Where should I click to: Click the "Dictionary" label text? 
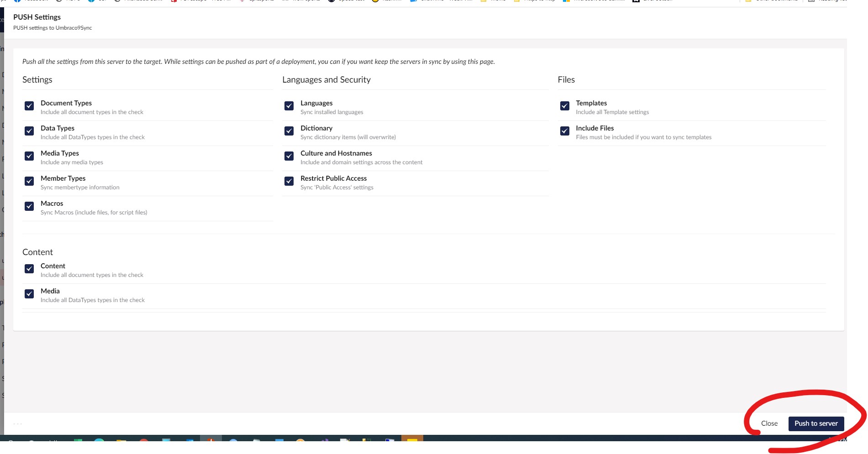click(316, 128)
